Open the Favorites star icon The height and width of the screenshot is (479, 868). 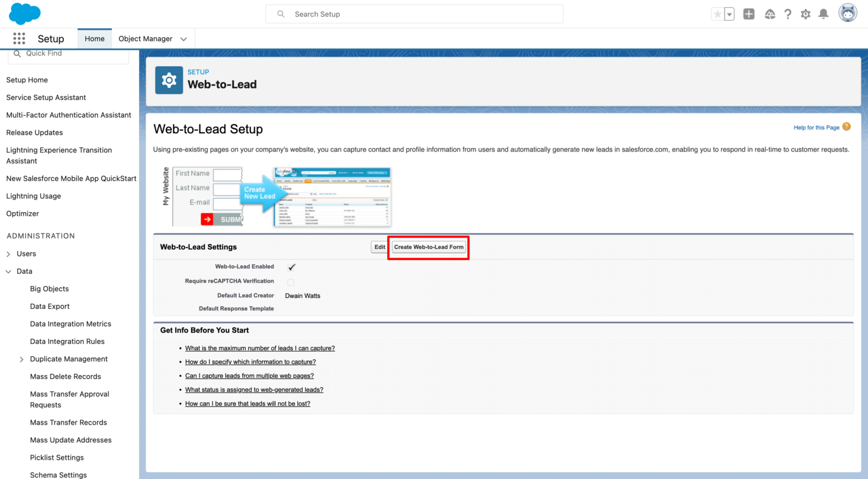tap(717, 14)
